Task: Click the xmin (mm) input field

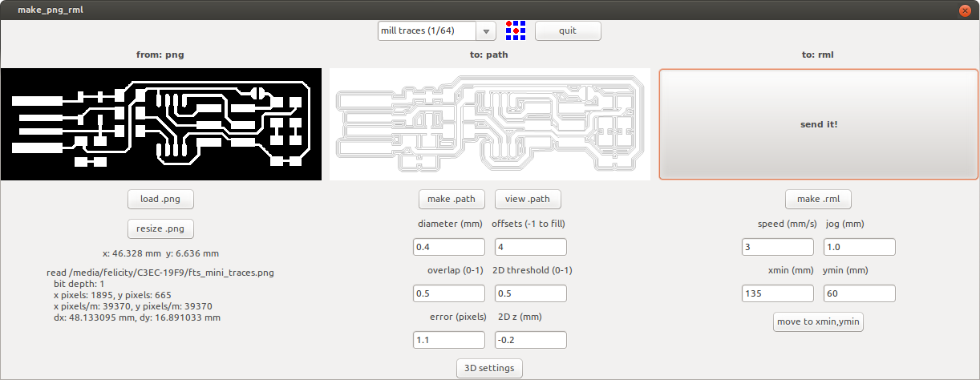Action: 778,293
